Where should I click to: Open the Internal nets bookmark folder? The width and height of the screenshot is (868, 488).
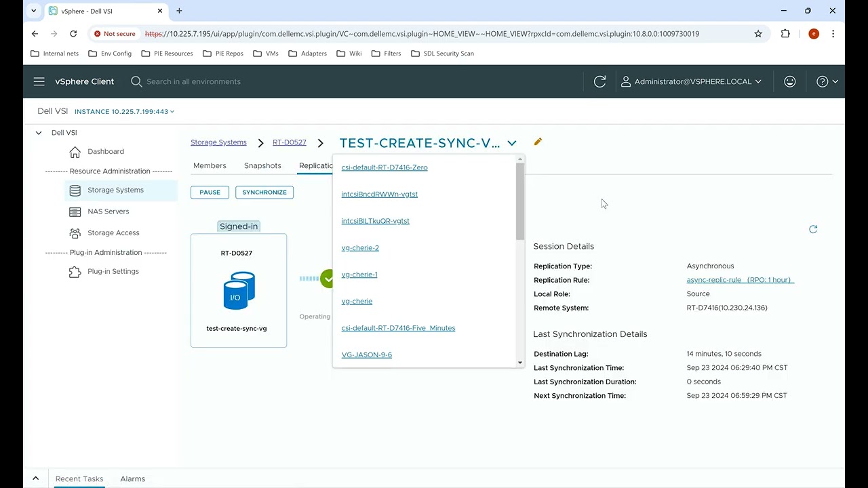point(55,54)
